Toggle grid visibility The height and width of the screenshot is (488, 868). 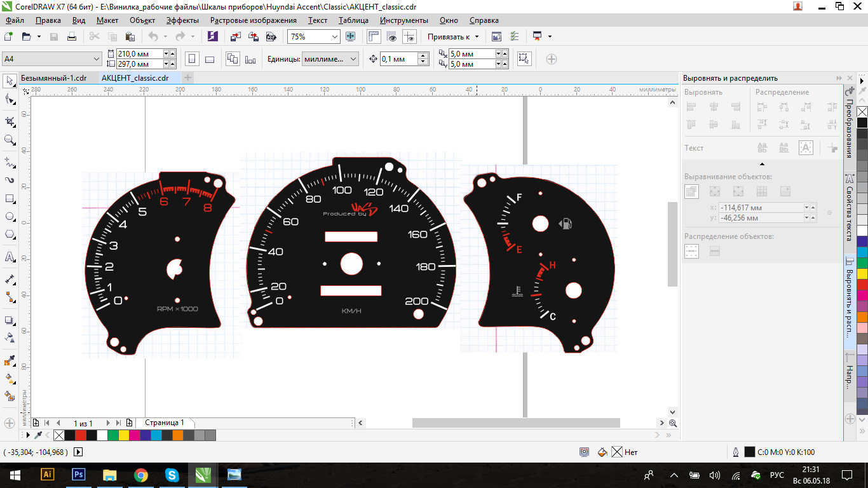392,37
